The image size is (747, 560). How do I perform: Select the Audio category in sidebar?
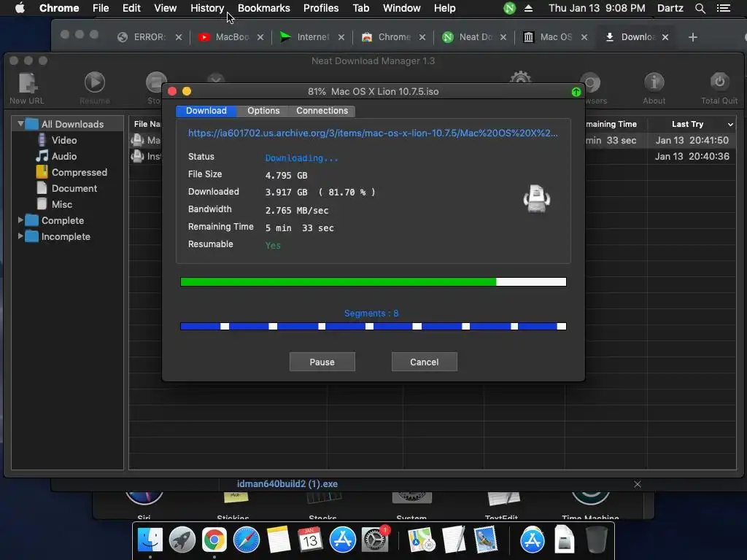64,156
